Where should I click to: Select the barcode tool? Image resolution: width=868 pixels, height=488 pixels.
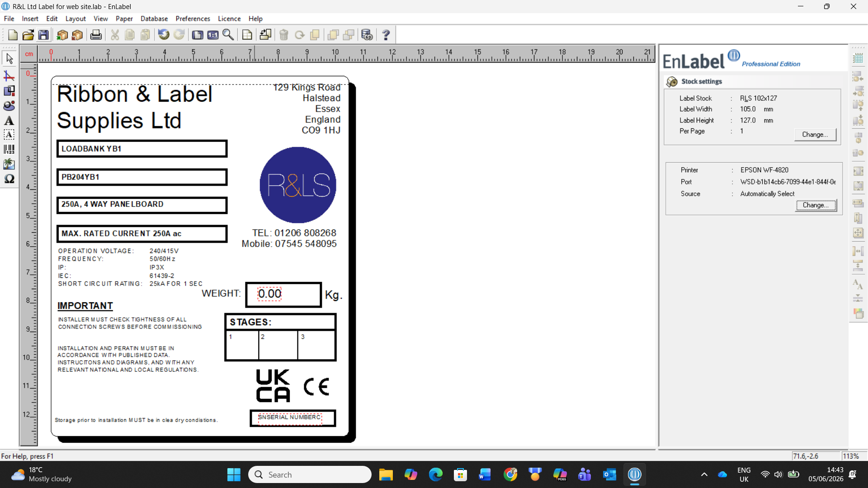pos(9,149)
